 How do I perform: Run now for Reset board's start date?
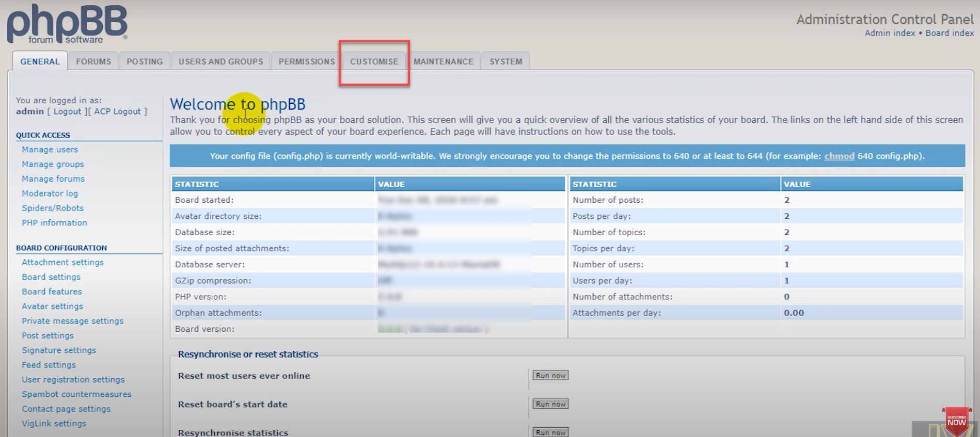pyautogui.click(x=550, y=404)
